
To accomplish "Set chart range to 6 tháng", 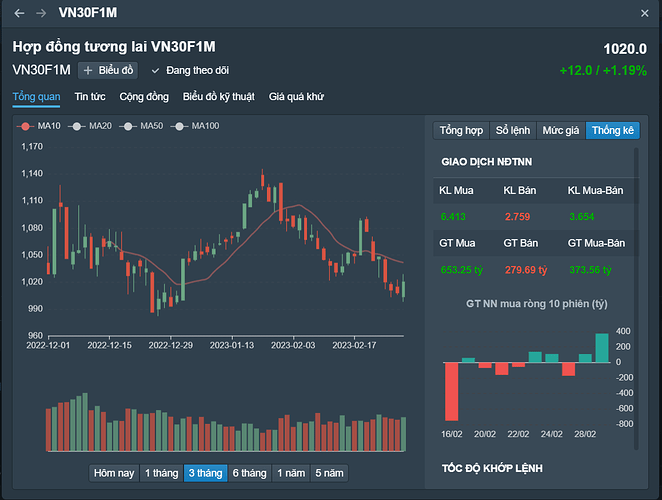I will 249,473.
